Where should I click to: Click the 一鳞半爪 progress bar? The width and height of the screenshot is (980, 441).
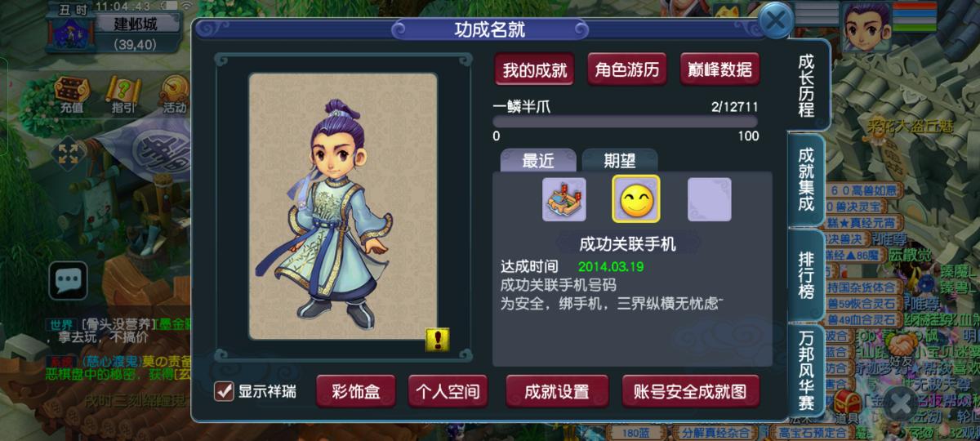[626, 121]
